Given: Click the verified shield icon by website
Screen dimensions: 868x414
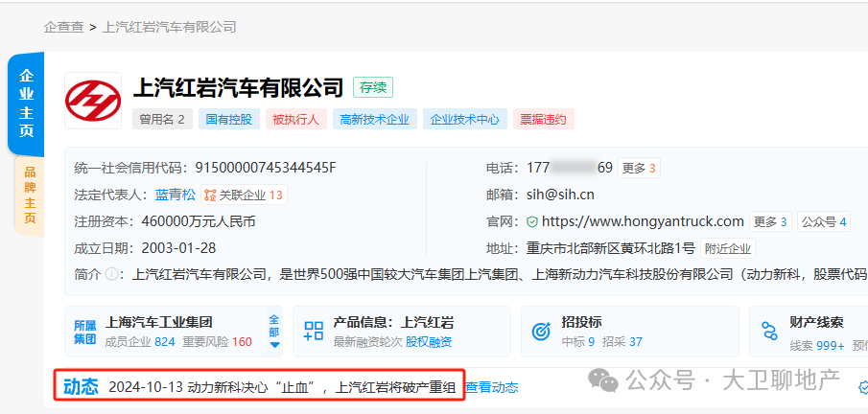Looking at the screenshot, I should pyautogui.click(x=532, y=222).
